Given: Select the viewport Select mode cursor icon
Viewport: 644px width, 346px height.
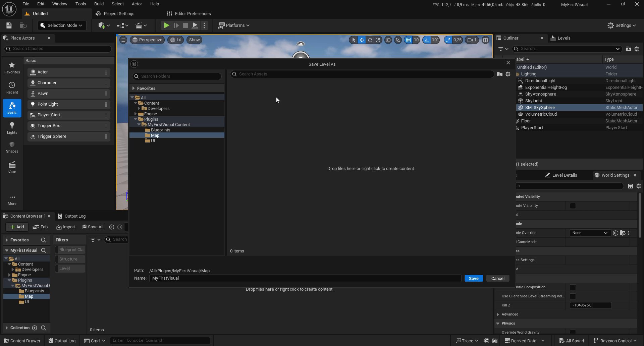Looking at the screenshot, I should pos(354,40).
